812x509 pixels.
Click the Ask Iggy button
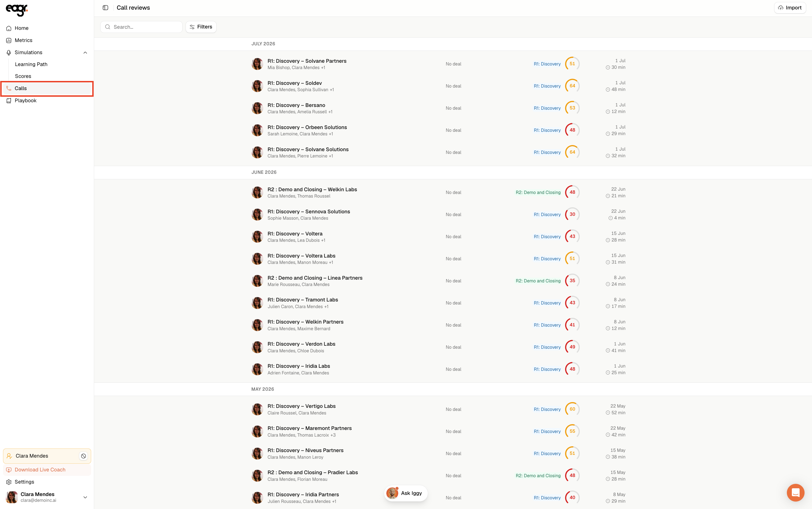point(406,493)
